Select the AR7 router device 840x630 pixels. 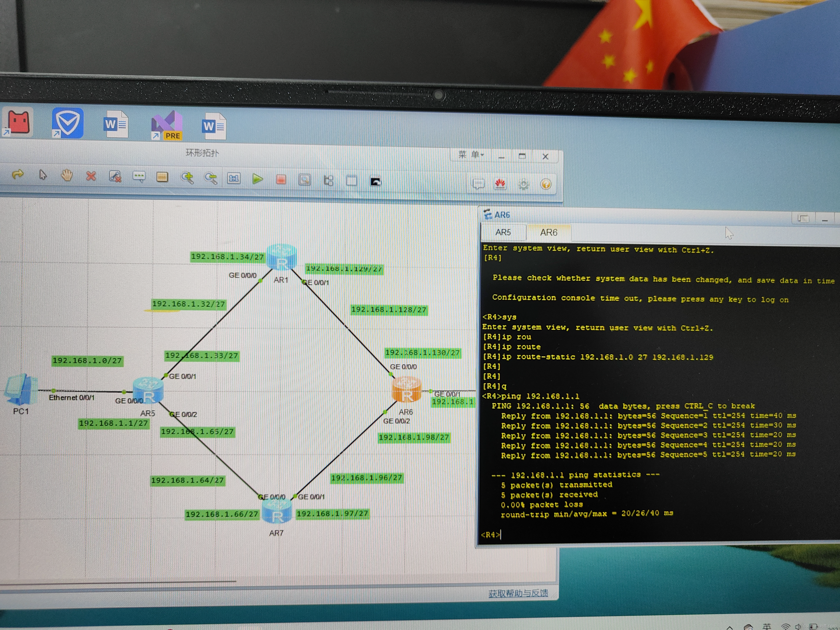pos(277,511)
